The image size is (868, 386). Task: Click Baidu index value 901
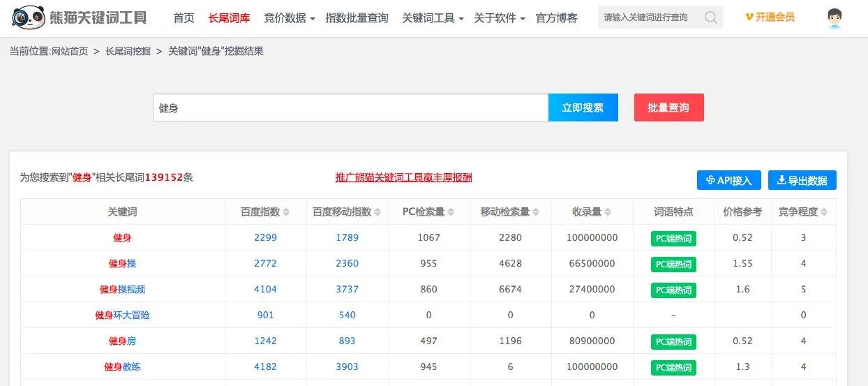265,315
